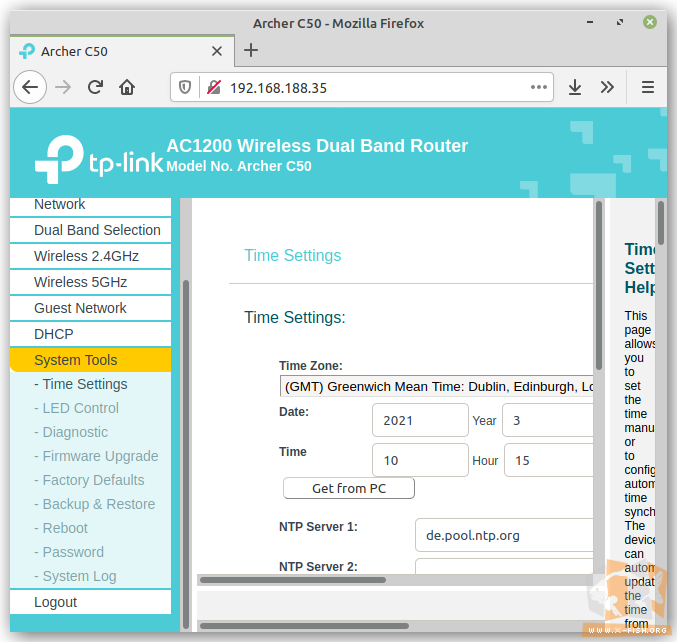The image size is (677, 642).
Task: Open the Wireless 5GHz menu
Action: tap(91, 282)
